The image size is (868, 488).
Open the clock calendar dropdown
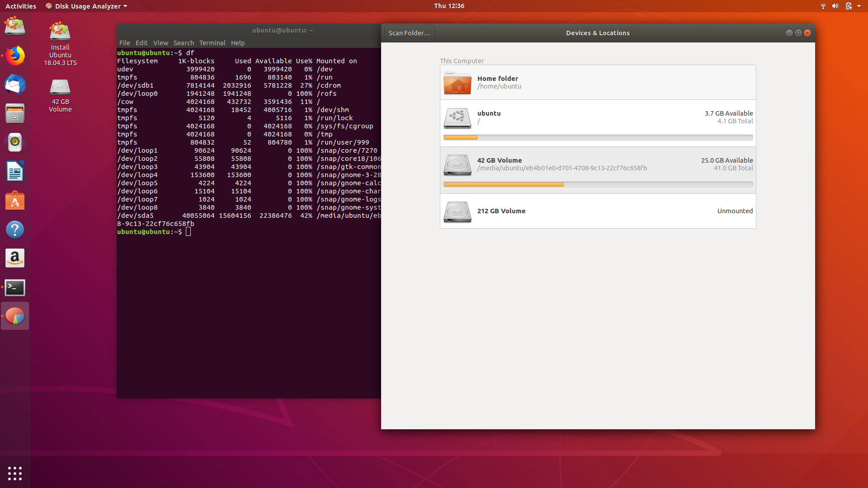[449, 6]
